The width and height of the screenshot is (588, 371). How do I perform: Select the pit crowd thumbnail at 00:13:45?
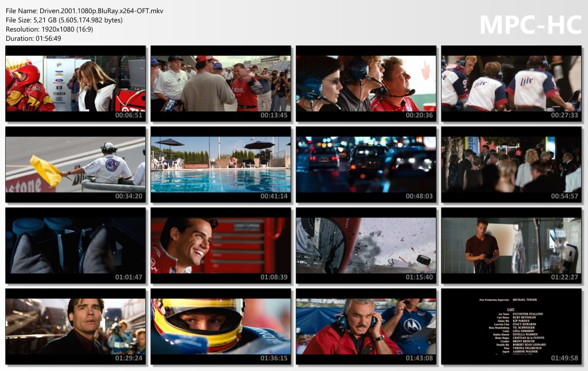(221, 83)
